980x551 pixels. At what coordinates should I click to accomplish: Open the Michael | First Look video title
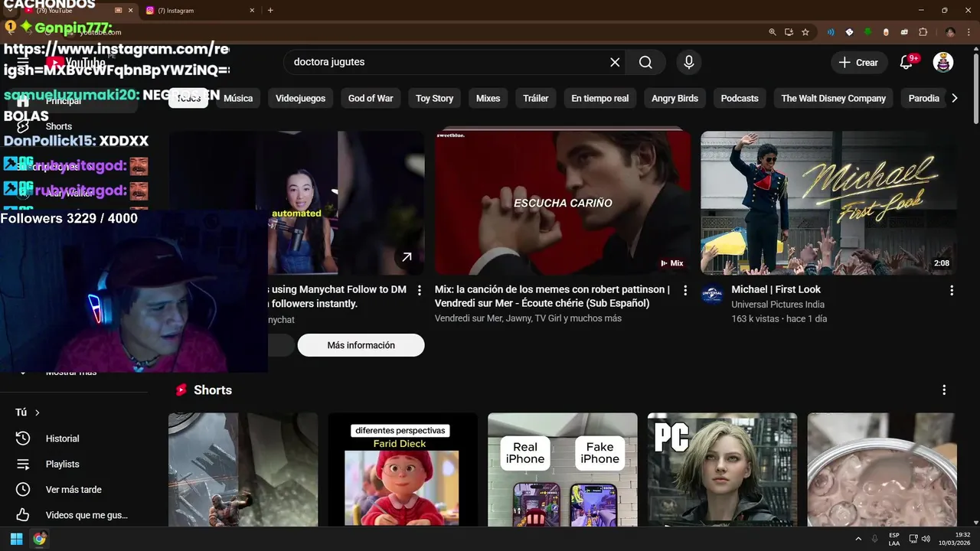(x=776, y=289)
